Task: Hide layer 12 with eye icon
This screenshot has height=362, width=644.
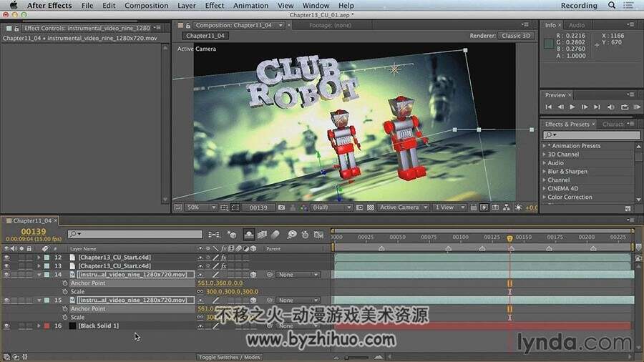Action: (x=6, y=258)
